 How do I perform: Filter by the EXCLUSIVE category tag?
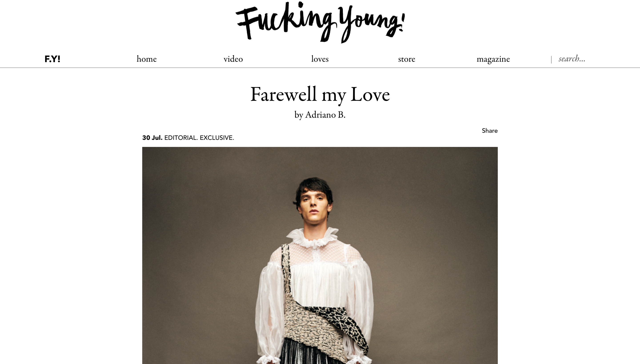tap(217, 138)
